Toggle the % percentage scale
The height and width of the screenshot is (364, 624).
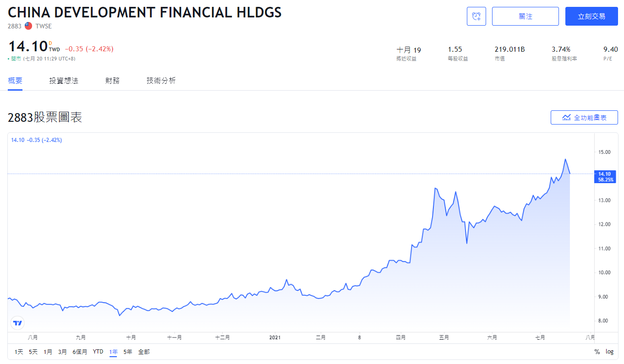[x=597, y=352]
